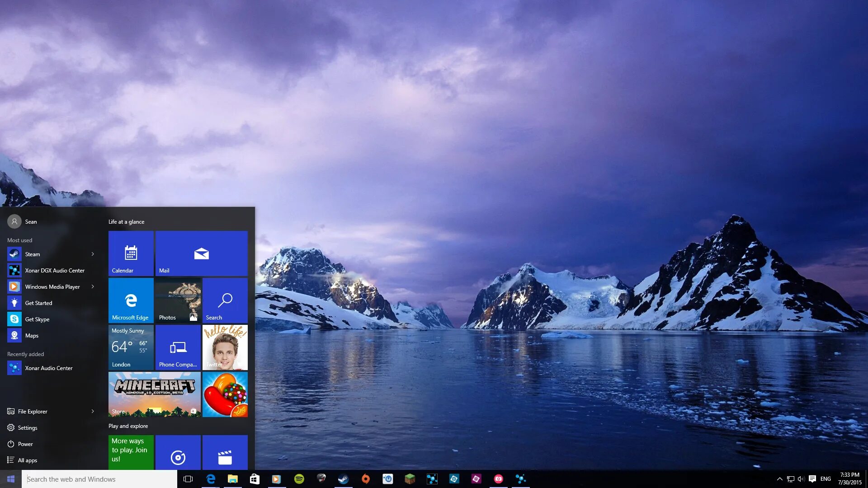The height and width of the screenshot is (488, 868).
Task: Open Microsoft Edge browser tile
Action: pyautogui.click(x=130, y=300)
